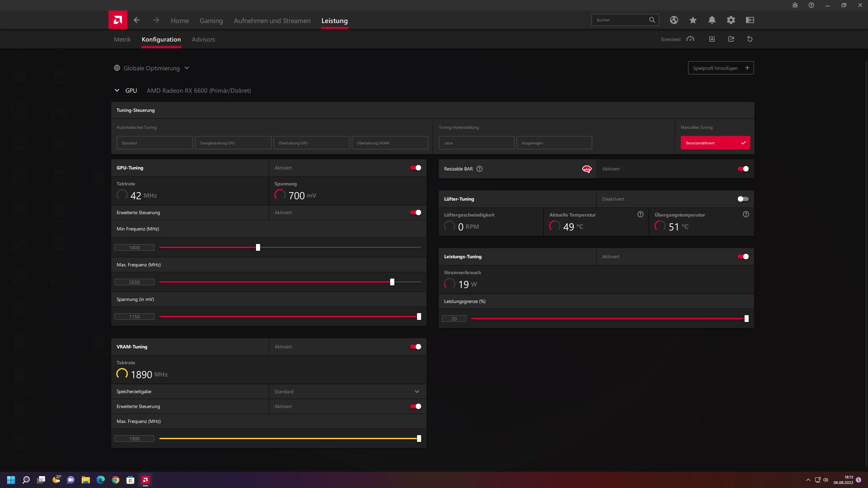
Task: Start the Stresstest gauge icon
Action: pyautogui.click(x=690, y=39)
